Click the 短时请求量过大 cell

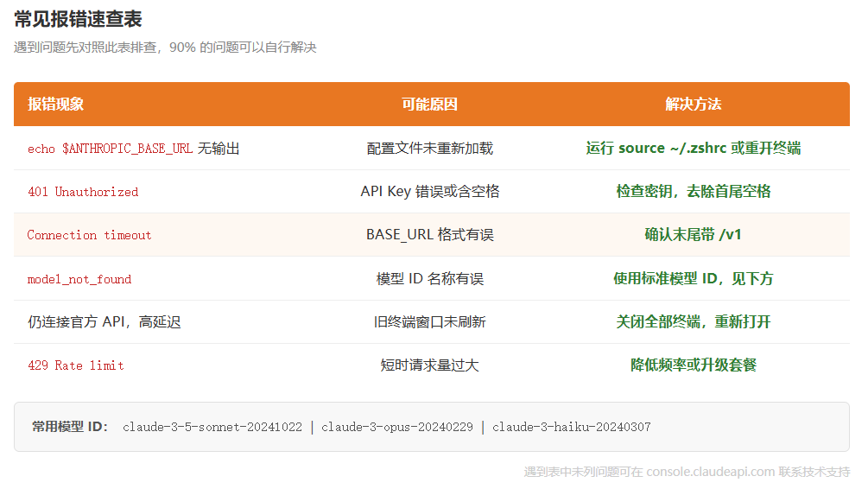point(429,365)
